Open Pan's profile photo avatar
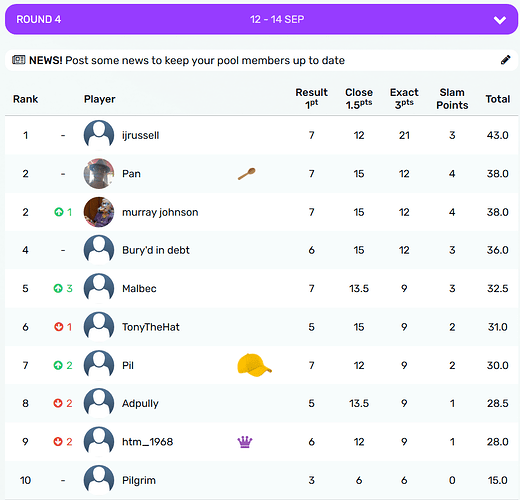The width and height of the screenshot is (520, 500). (99, 174)
